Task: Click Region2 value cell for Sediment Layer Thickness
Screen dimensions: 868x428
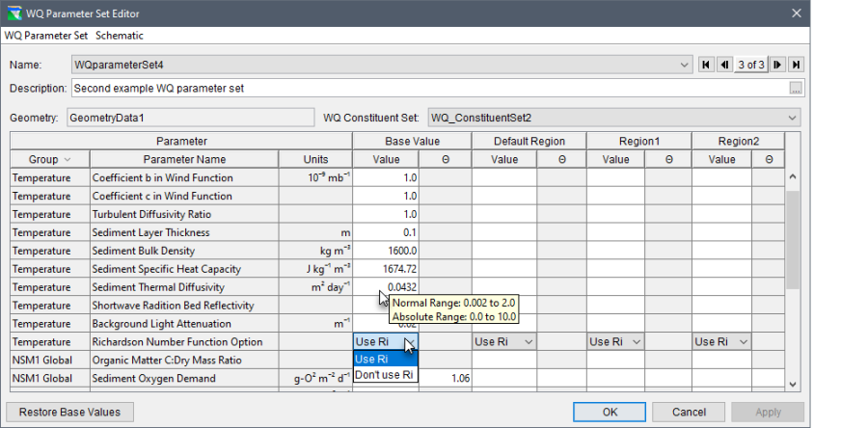Action: [x=721, y=233]
